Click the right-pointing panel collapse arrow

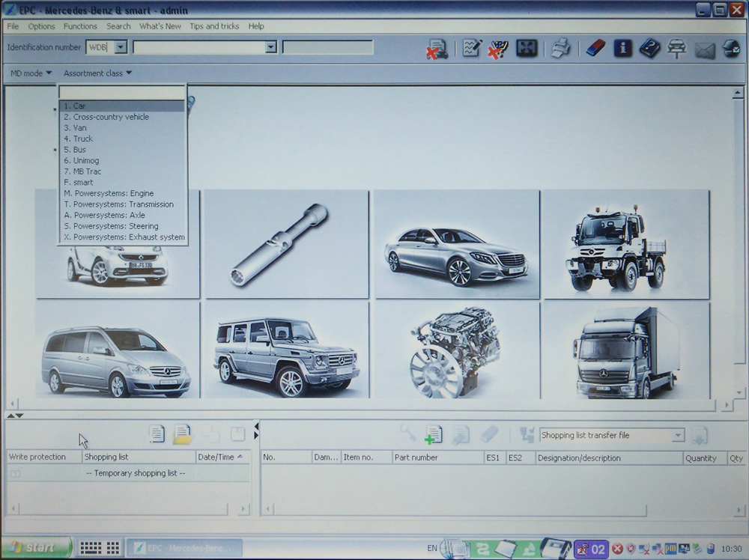(x=256, y=436)
